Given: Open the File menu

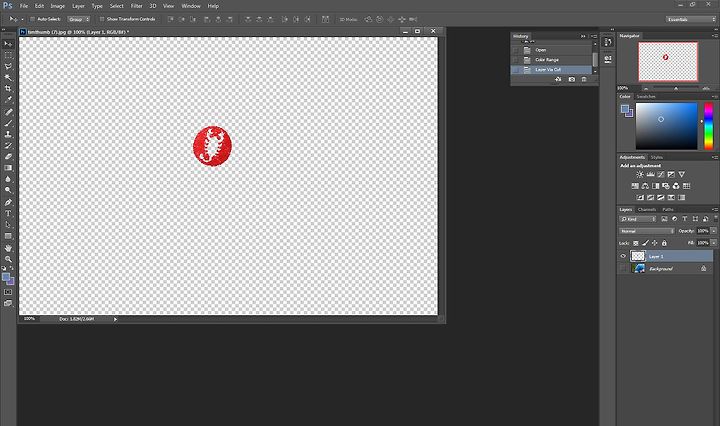Looking at the screenshot, I should (24, 6).
